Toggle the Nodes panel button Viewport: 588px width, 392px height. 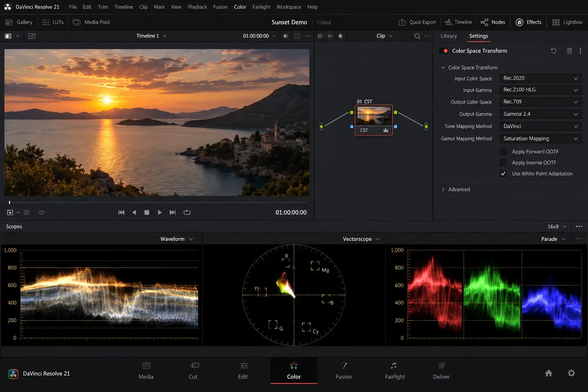pos(493,22)
